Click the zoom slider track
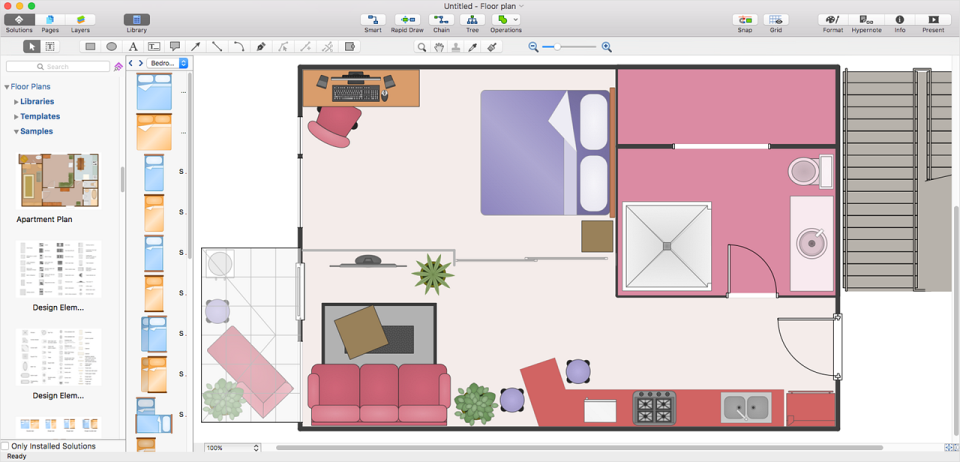 click(x=569, y=47)
